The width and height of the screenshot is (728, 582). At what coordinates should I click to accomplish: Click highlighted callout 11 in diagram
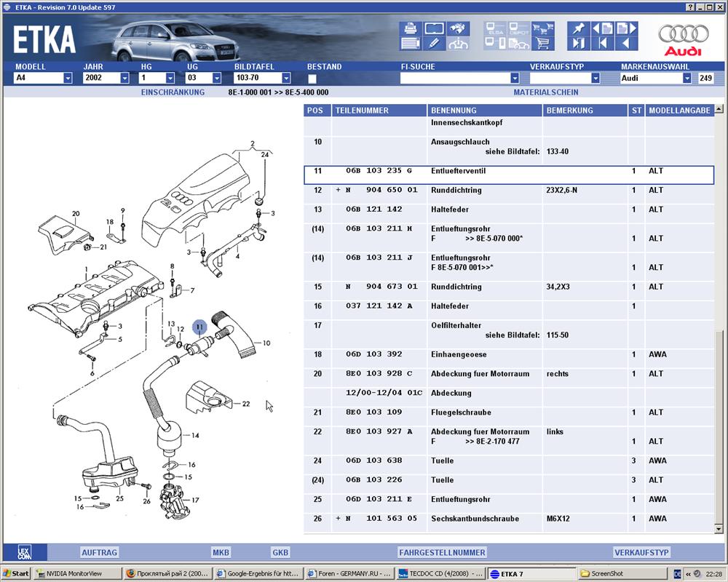tap(199, 327)
